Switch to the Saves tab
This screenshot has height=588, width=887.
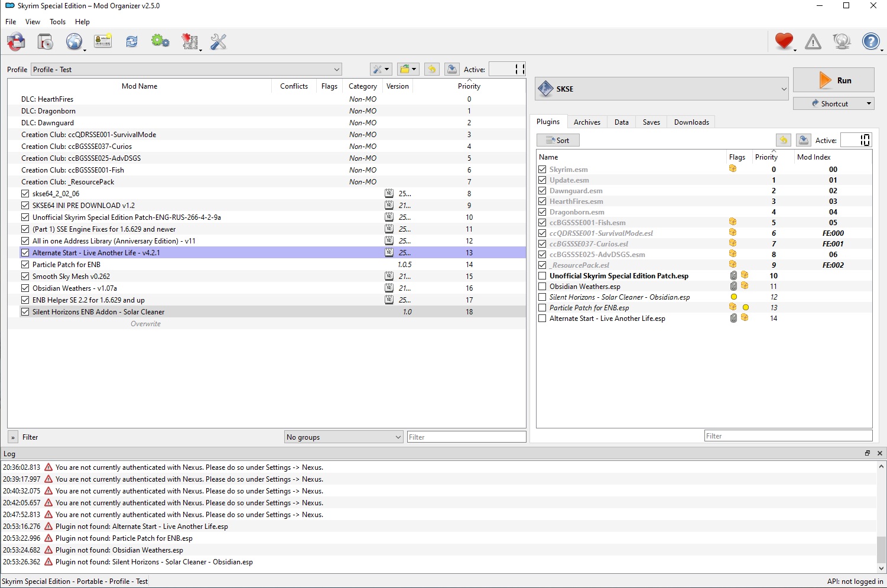coord(651,122)
